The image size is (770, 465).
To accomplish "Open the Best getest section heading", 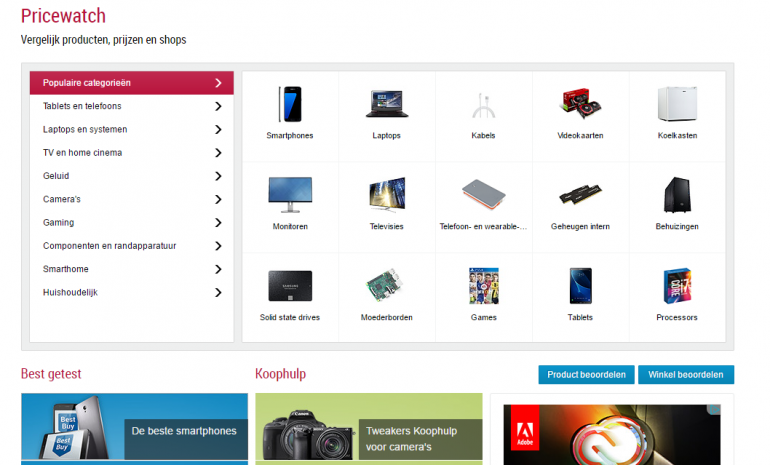I will (x=51, y=374).
